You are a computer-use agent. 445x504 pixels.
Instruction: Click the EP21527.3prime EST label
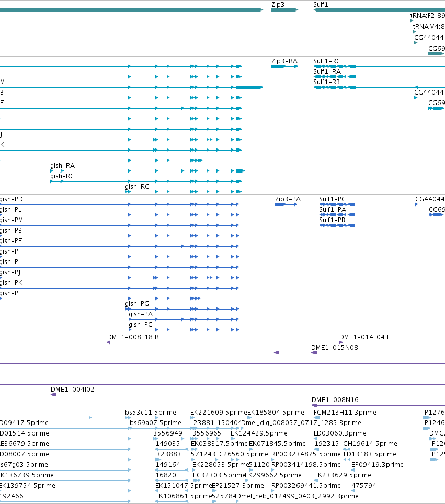point(238,485)
